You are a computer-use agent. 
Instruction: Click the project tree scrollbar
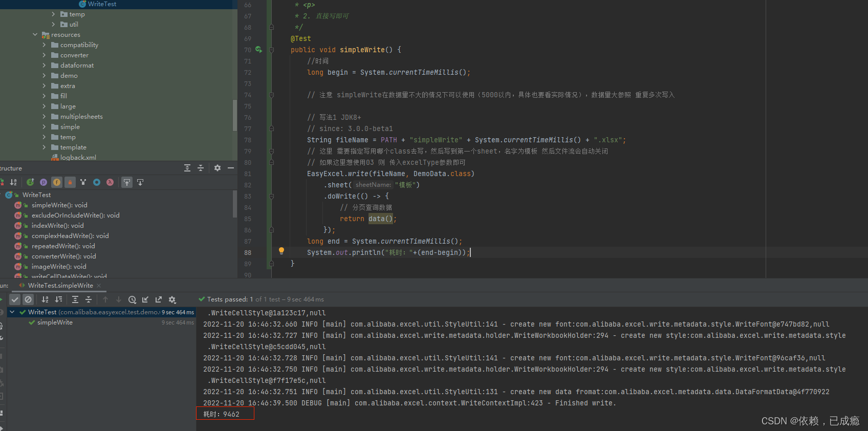(235, 115)
